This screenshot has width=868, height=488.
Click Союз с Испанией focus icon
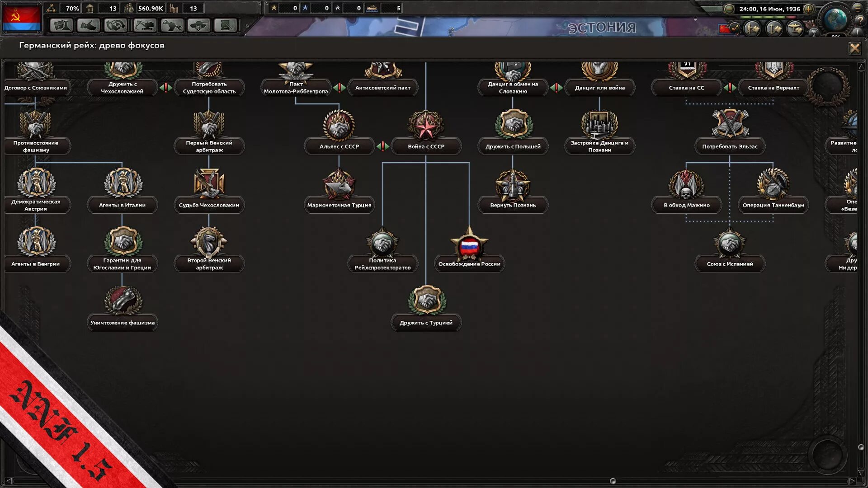click(x=730, y=243)
